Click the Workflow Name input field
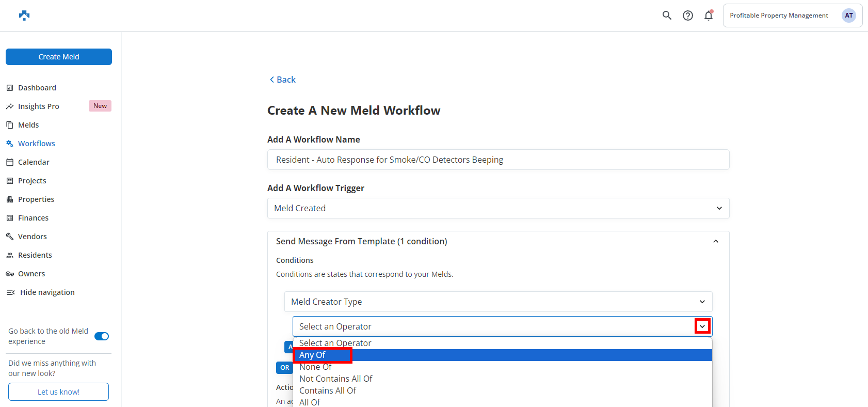Image resolution: width=868 pixels, height=407 pixels. point(497,160)
